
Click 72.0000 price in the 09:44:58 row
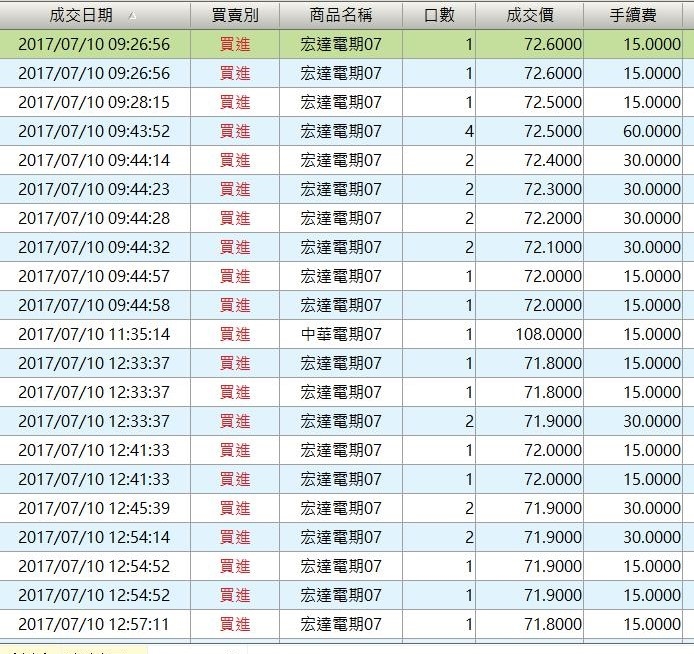coord(530,305)
